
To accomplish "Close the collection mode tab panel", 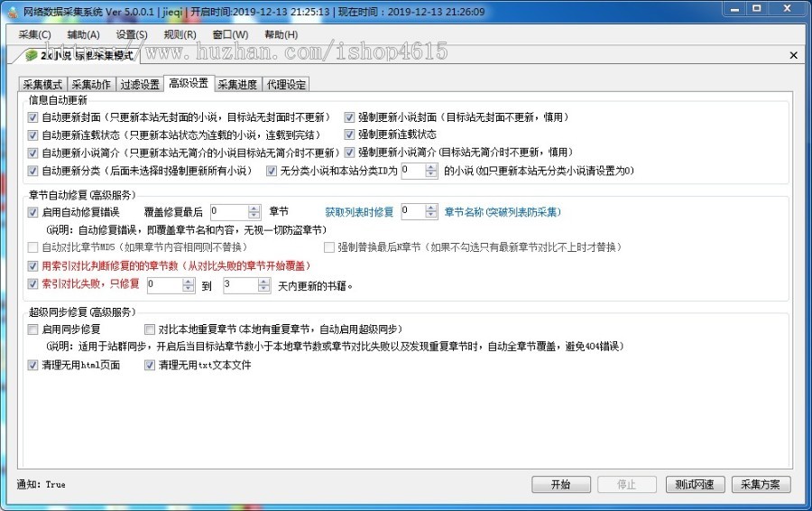I will tap(793, 55).
